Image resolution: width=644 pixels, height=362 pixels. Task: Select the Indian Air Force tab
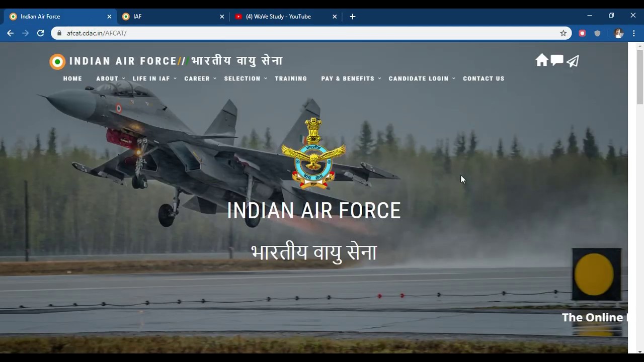(60, 17)
